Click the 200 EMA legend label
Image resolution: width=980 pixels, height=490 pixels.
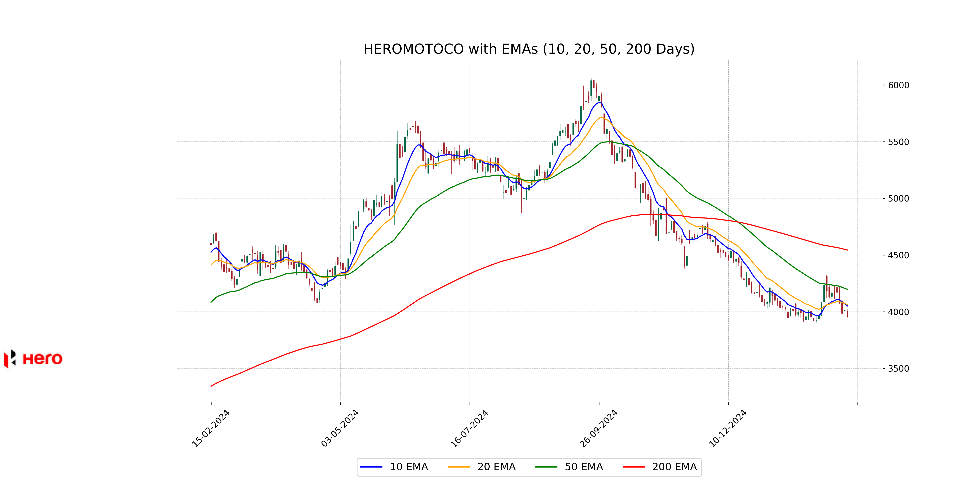tap(674, 467)
